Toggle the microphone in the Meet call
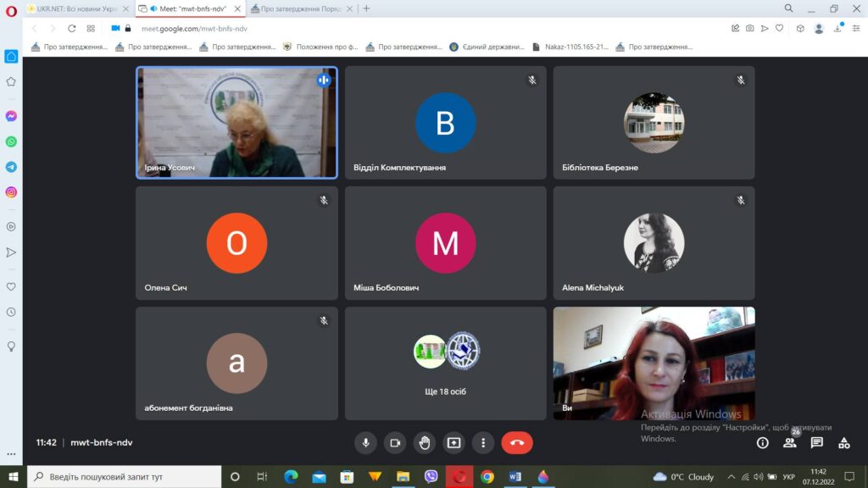This screenshot has width=868, height=488. click(366, 442)
